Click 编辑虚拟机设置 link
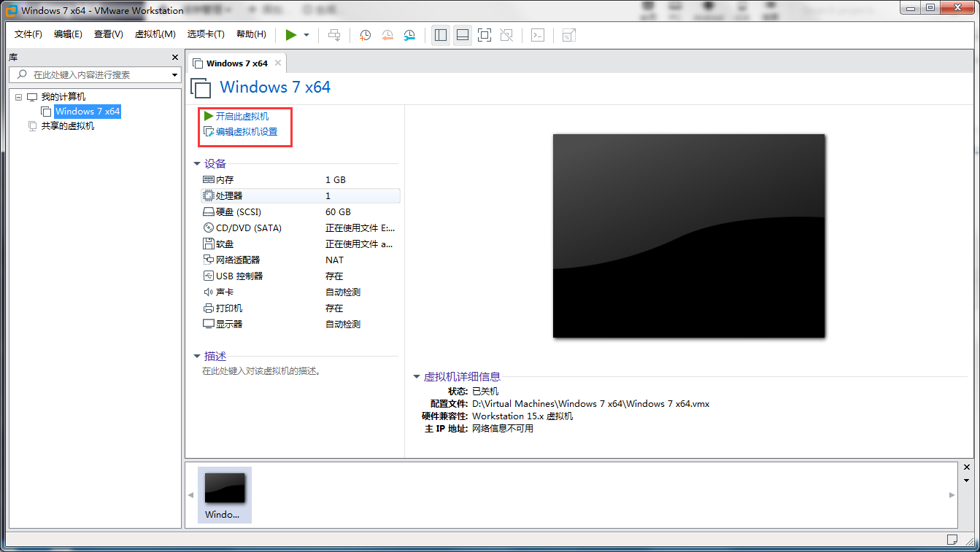 [246, 132]
